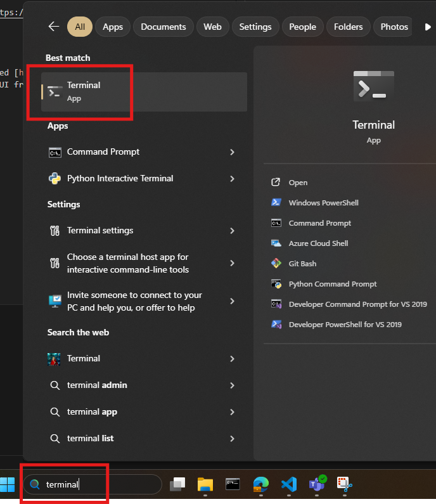Open Microsoft Teams from the taskbar

pyautogui.click(x=317, y=484)
